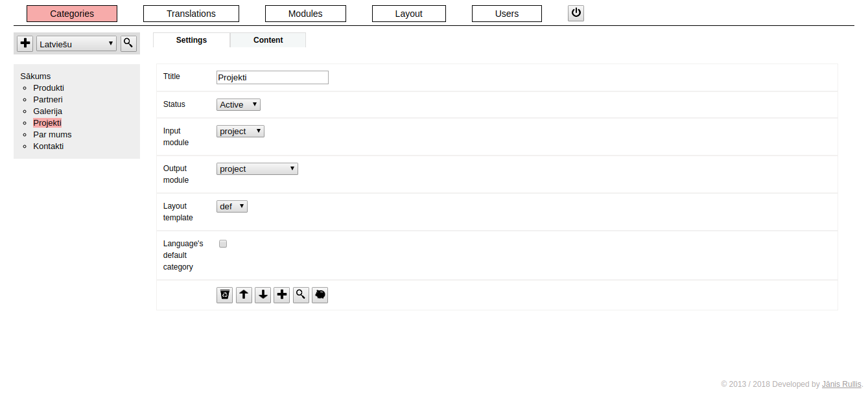Image resolution: width=868 pixels, height=394 pixels.
Task: Go to the Translations menu
Action: point(191,14)
